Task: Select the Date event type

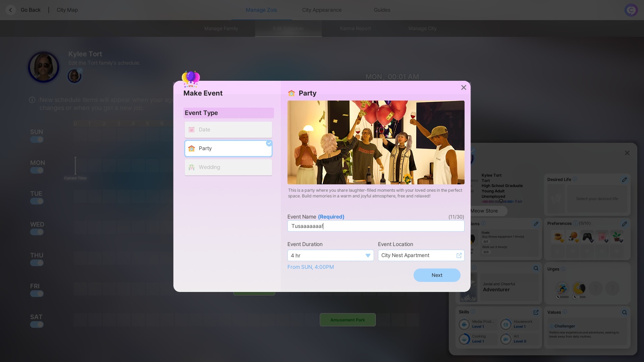Action: pyautogui.click(x=228, y=130)
